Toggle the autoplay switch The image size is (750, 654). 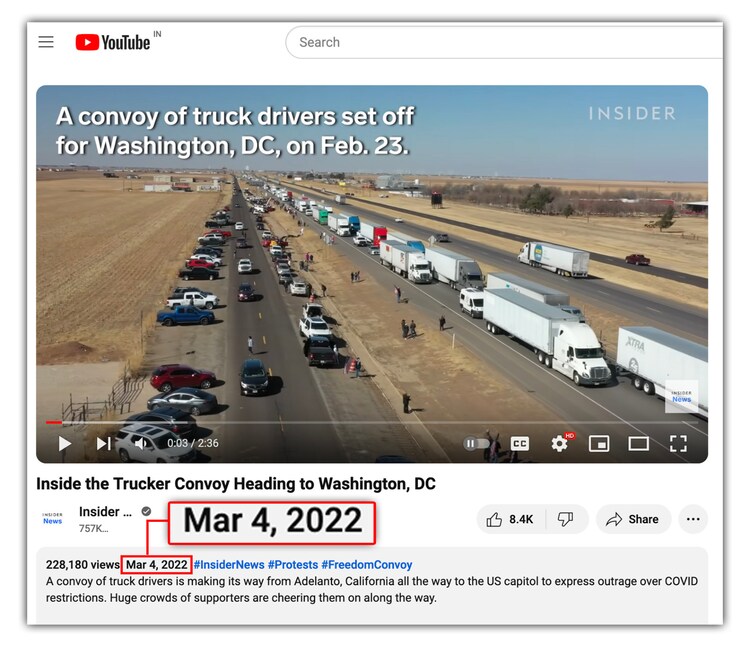click(475, 443)
